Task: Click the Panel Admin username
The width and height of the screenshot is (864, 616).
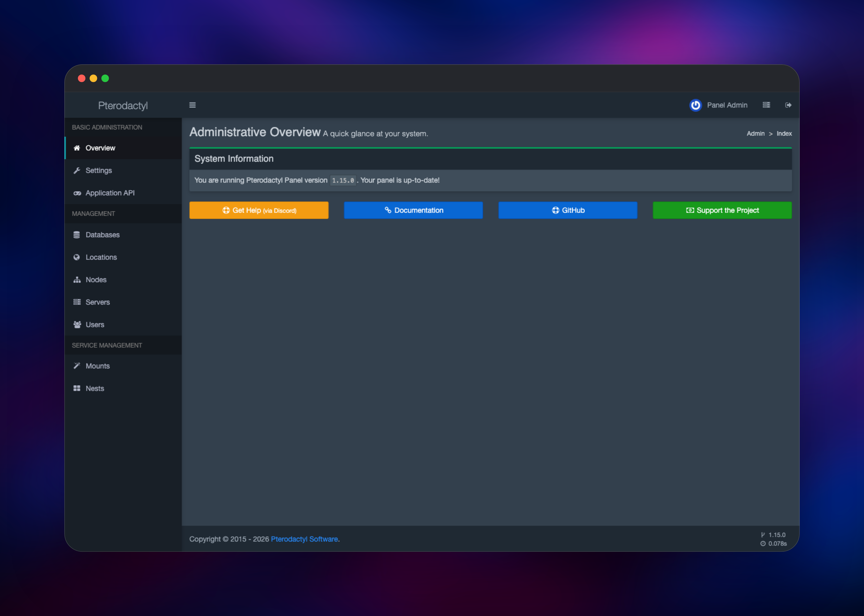Action: tap(727, 105)
